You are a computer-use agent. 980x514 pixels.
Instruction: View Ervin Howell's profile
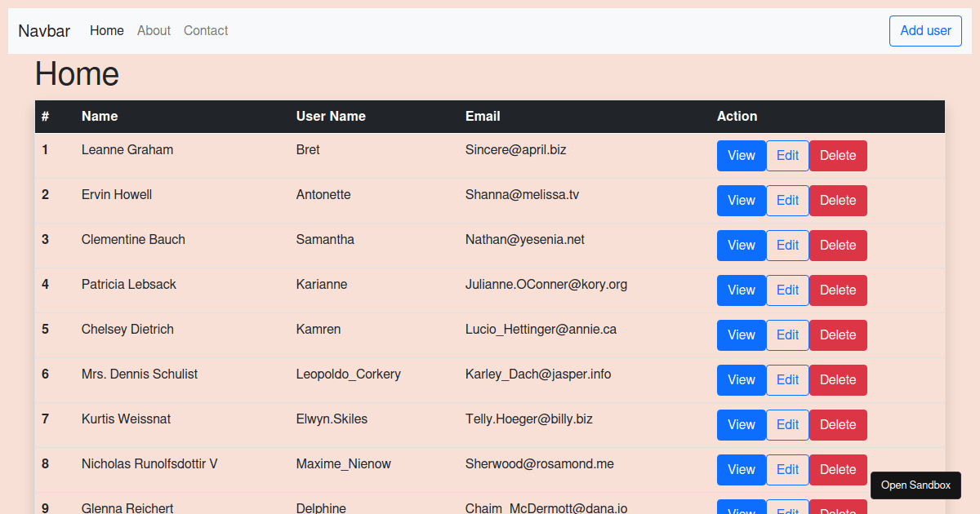coord(741,201)
